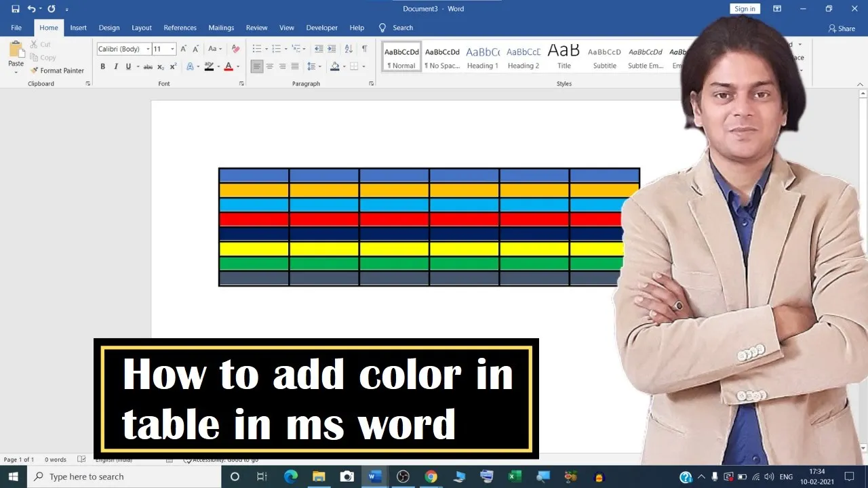Screen dimensions: 868x488
Task: Click the Bullets list icon
Action: pyautogui.click(x=257, y=49)
